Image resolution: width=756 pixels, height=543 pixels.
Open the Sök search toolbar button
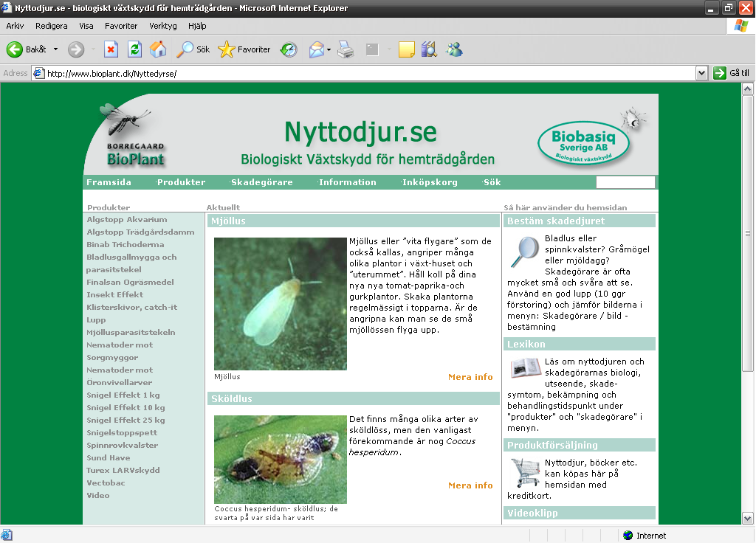click(193, 49)
